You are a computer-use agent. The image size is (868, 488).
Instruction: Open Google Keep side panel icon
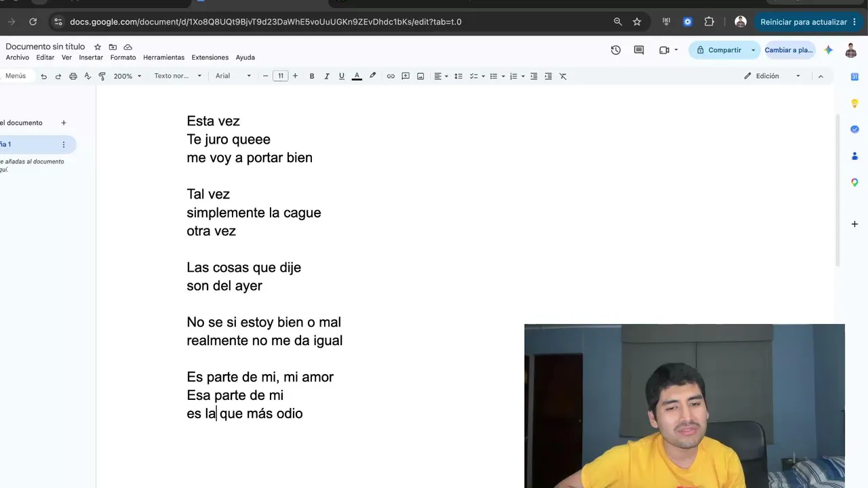[854, 103]
